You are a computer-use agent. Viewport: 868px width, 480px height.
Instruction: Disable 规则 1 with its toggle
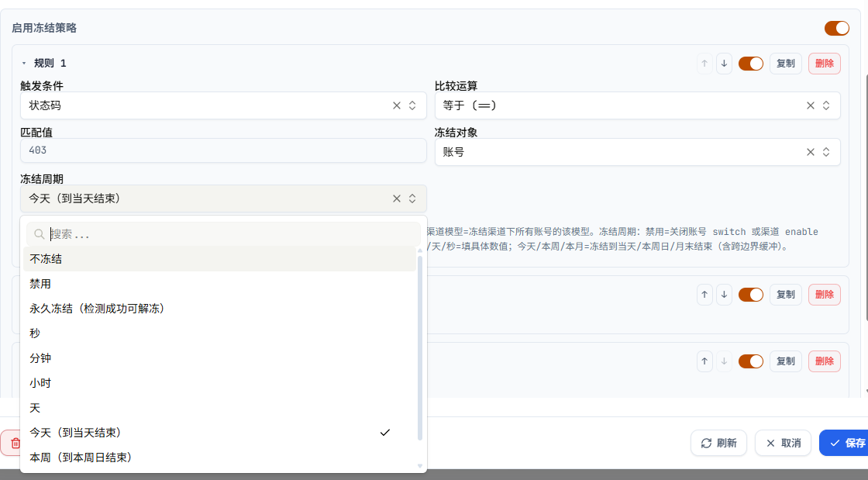[751, 64]
